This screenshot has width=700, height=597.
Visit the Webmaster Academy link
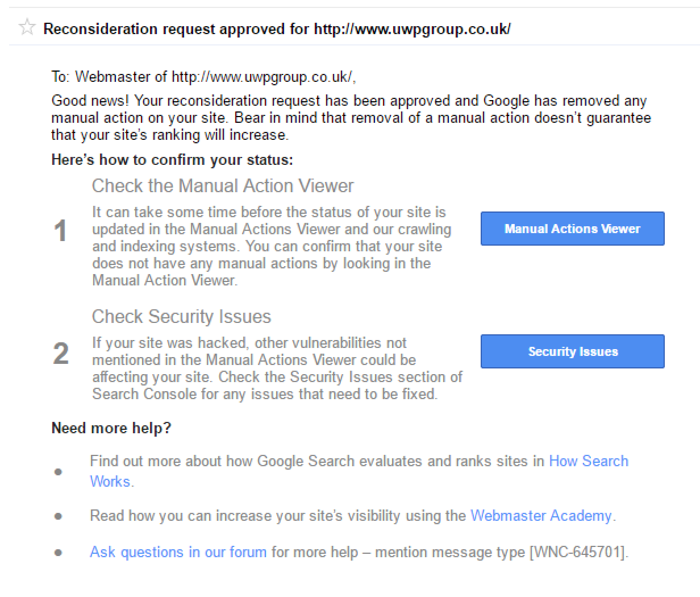click(541, 516)
